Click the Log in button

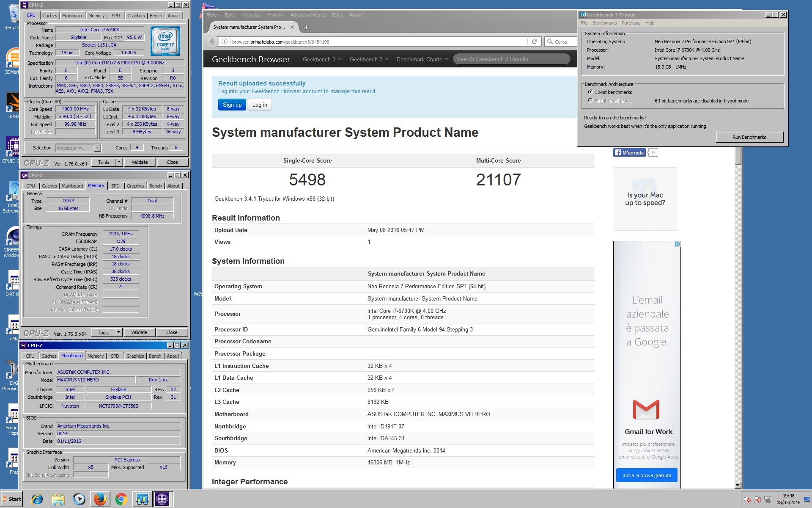coord(260,105)
